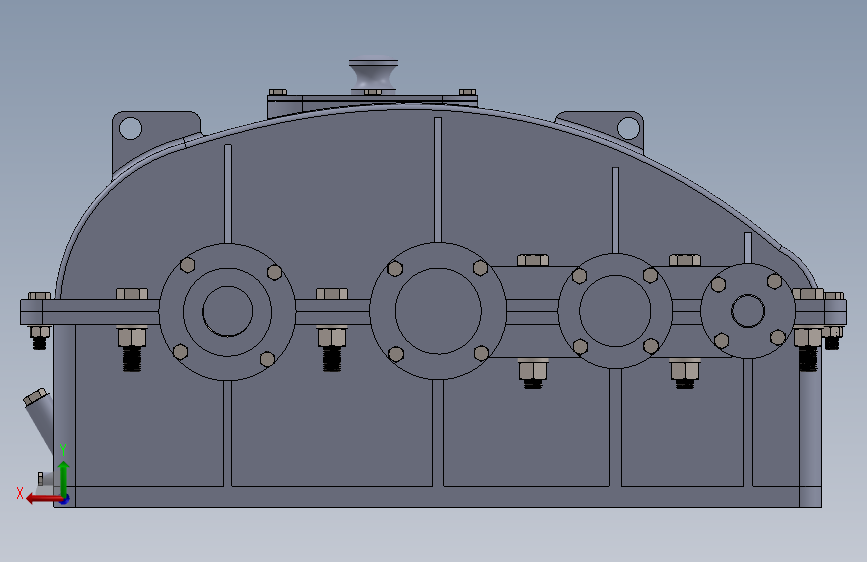Select the second bearing end cover from left
The height and width of the screenshot is (562, 867).
click(438, 311)
